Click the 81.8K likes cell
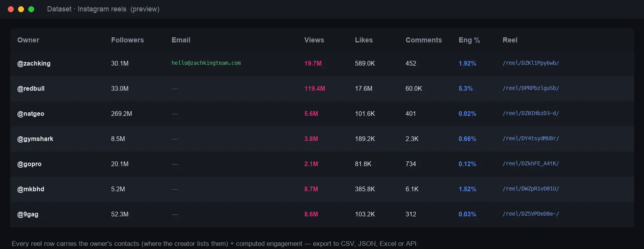This screenshot has width=644, height=249. [x=363, y=164]
